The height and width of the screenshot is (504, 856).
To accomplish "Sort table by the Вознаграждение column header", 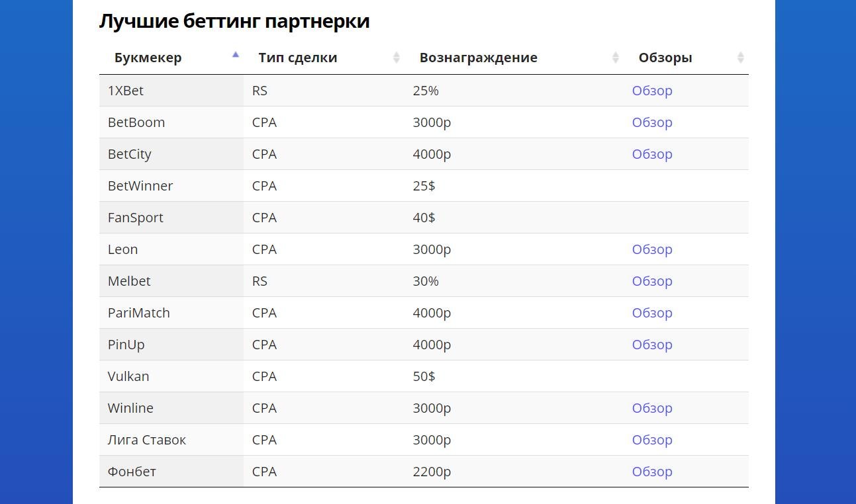I will tap(478, 57).
